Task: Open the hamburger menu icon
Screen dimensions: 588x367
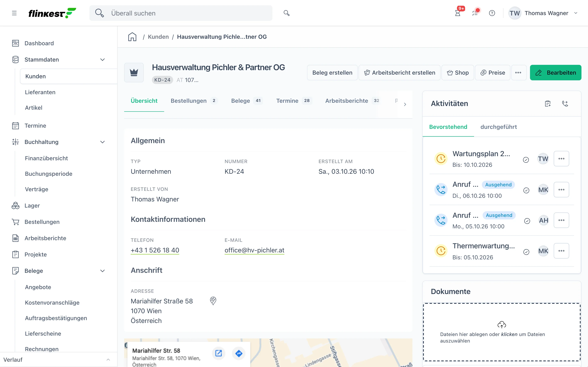Action: [14, 13]
